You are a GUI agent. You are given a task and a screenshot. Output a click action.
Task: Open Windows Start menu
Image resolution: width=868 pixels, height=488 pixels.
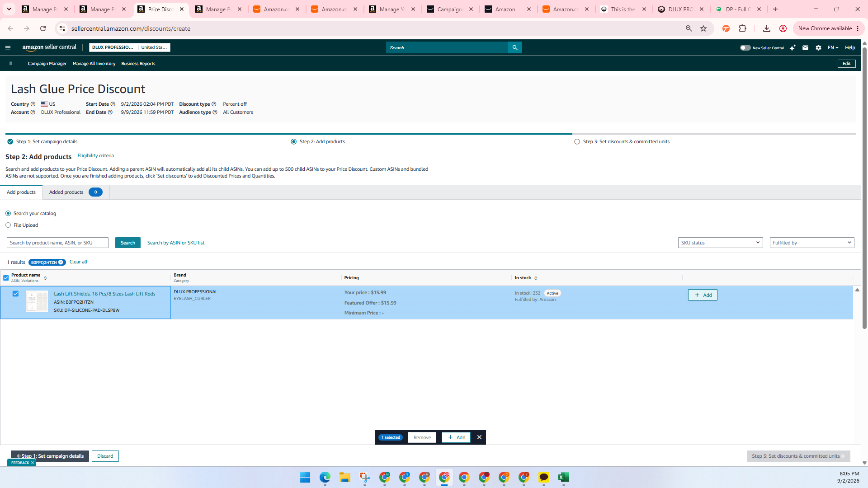305,477
